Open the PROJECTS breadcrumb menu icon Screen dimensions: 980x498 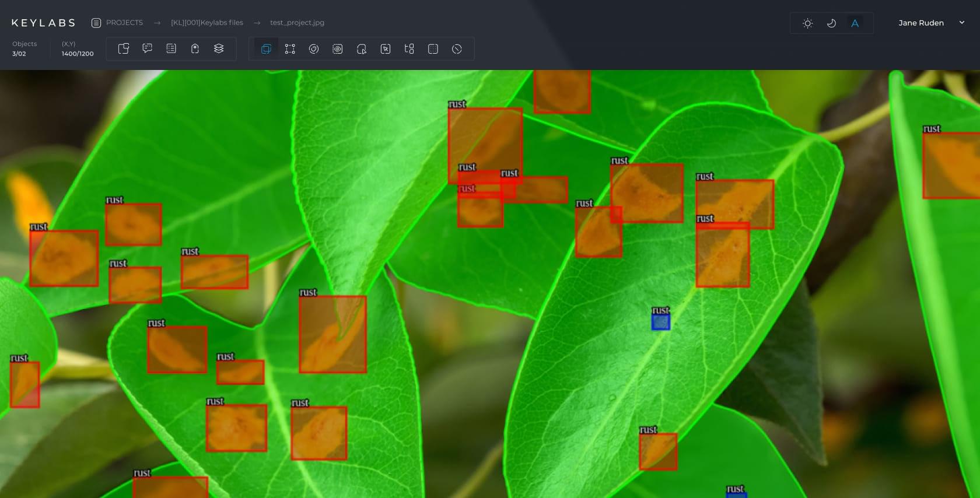click(x=96, y=23)
